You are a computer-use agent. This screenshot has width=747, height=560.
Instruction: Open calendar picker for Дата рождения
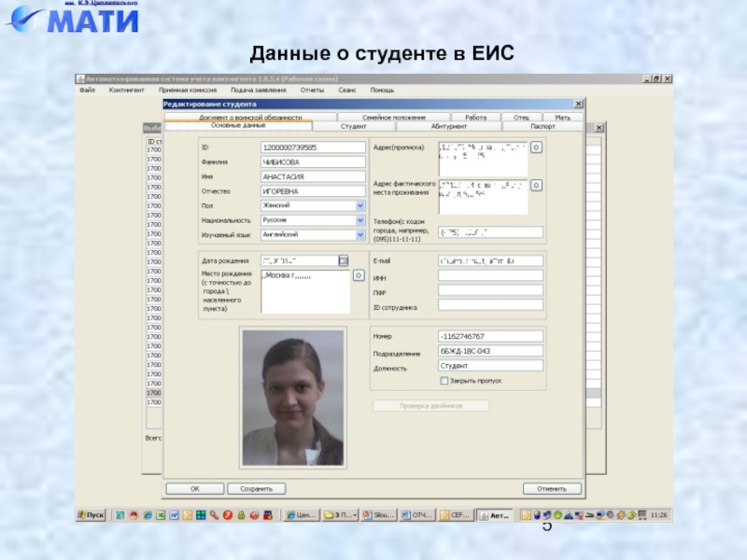pos(343,260)
